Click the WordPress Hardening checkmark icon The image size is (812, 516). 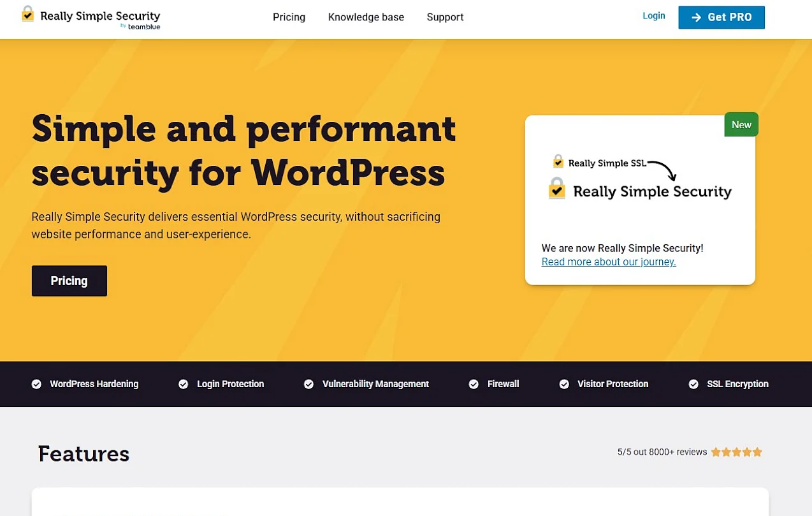point(36,384)
